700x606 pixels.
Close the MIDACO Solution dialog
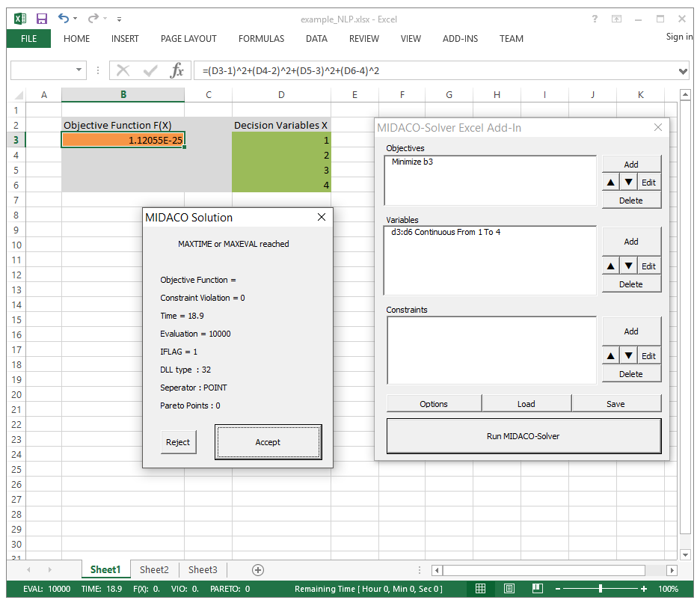322,217
